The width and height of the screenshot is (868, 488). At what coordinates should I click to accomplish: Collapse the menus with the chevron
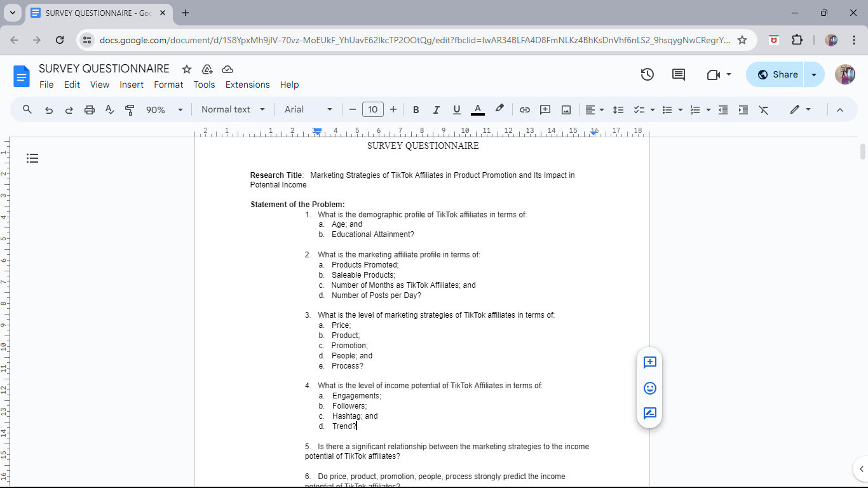[839, 110]
